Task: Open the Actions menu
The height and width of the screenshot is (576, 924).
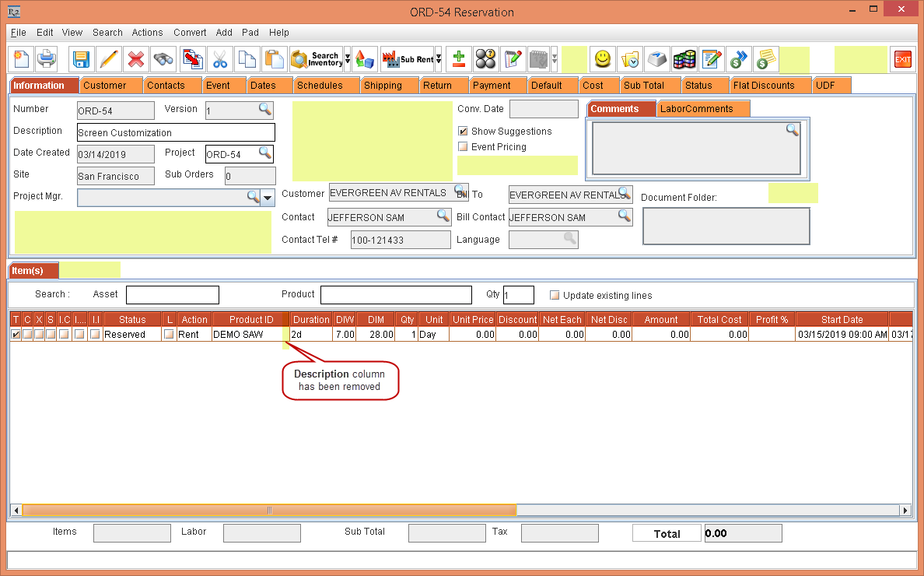Action: pyautogui.click(x=147, y=33)
